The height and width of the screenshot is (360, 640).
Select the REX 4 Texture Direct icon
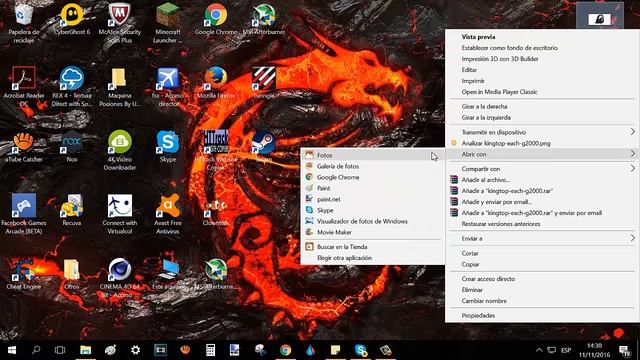(x=72, y=87)
